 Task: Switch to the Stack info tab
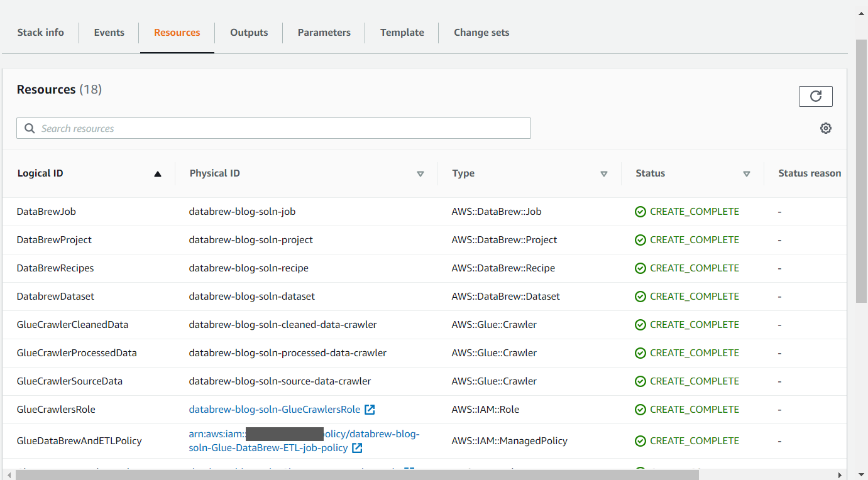pos(41,33)
